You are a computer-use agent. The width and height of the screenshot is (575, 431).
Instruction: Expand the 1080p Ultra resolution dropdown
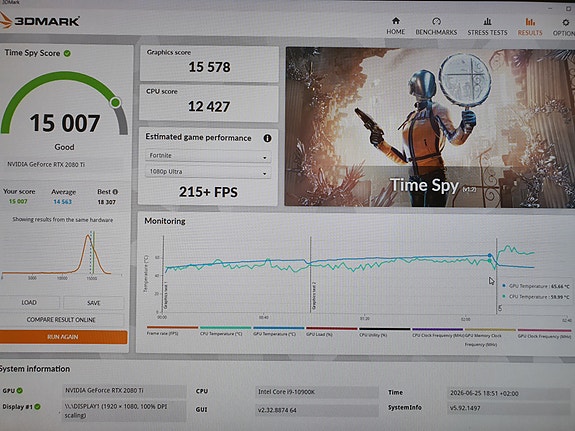pos(208,172)
